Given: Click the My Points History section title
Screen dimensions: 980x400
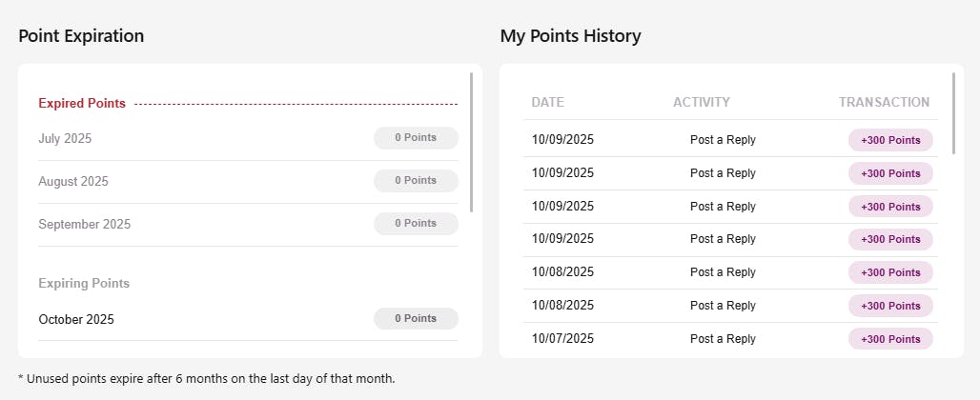Looking at the screenshot, I should pyautogui.click(x=570, y=36).
